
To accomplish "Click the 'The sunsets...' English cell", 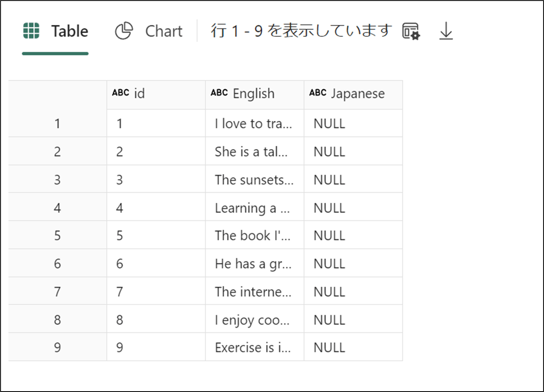I will [x=254, y=180].
